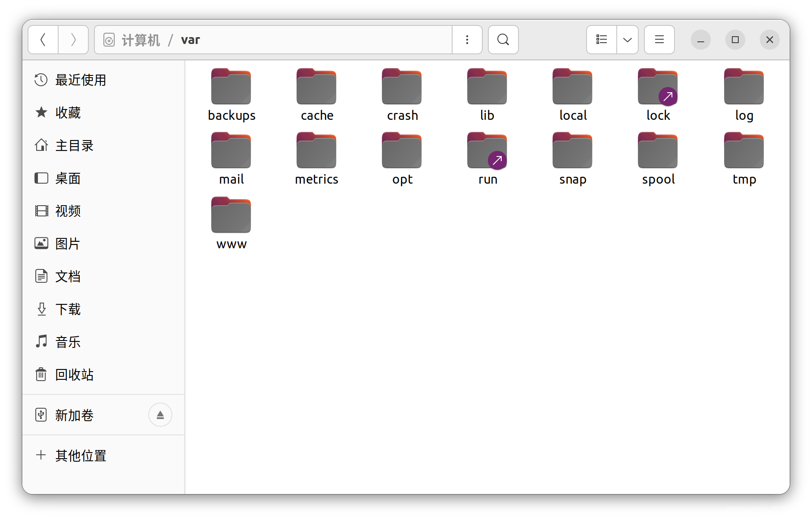The width and height of the screenshot is (812, 519).
Task: Open 其他位置 from the sidebar
Action: [x=80, y=456]
